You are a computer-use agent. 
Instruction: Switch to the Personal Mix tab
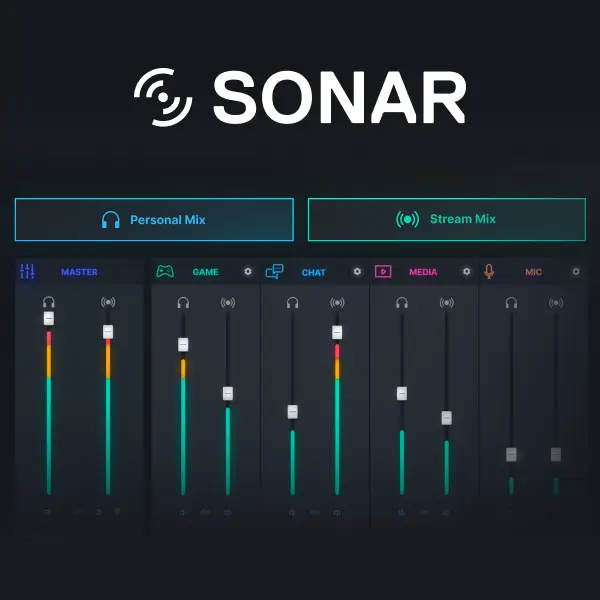(154, 219)
